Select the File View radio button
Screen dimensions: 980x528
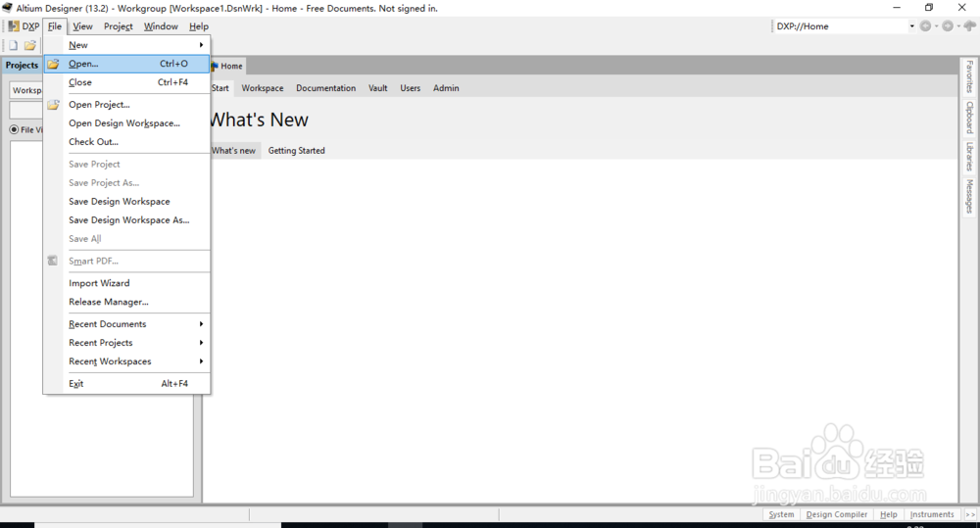tap(14, 129)
